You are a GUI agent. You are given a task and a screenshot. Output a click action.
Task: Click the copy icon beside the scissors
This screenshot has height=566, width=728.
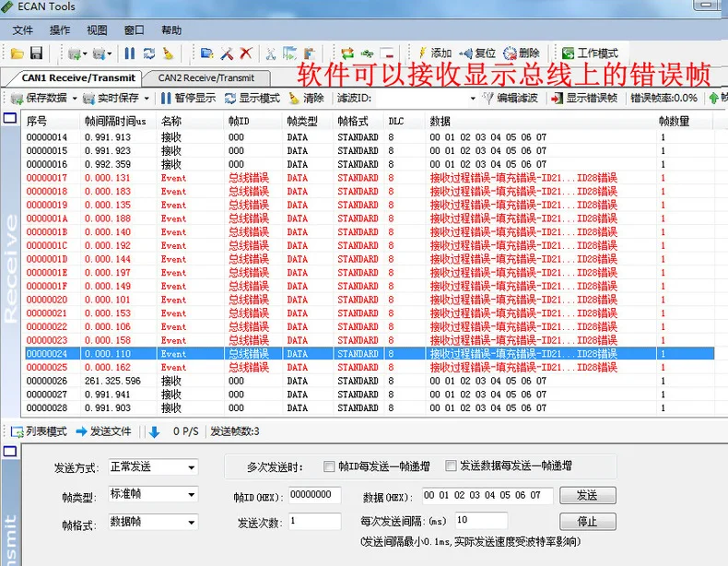coord(289,53)
